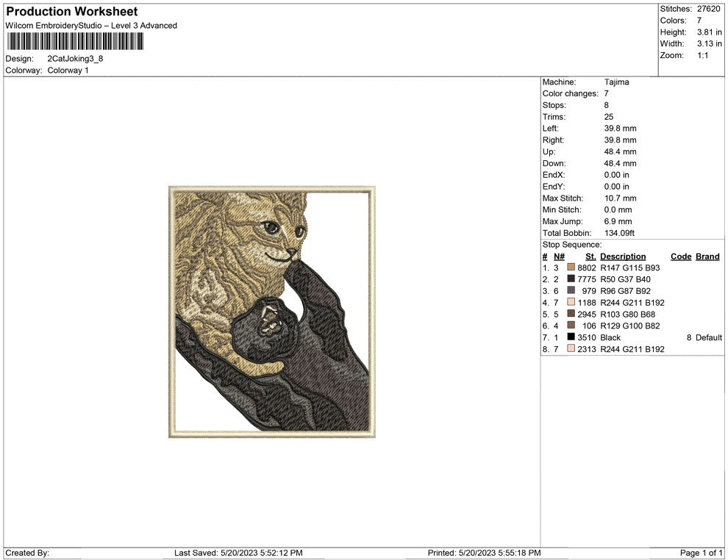The image size is (728, 560).
Task: Click the barcode under the title
Action: point(75,41)
